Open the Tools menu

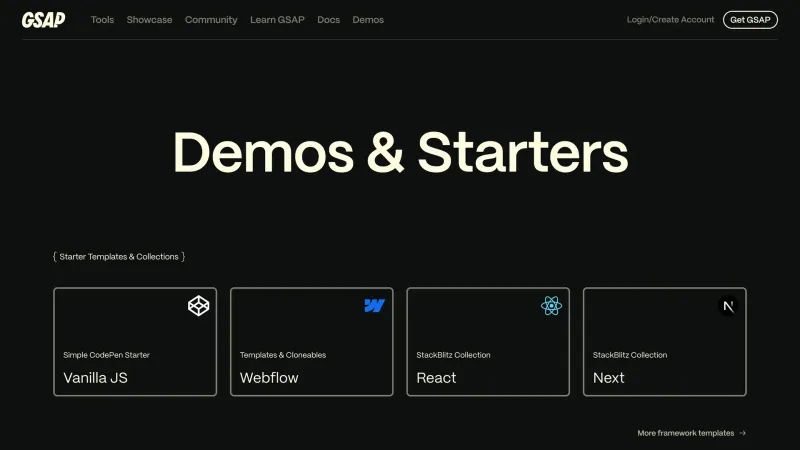[102, 20]
